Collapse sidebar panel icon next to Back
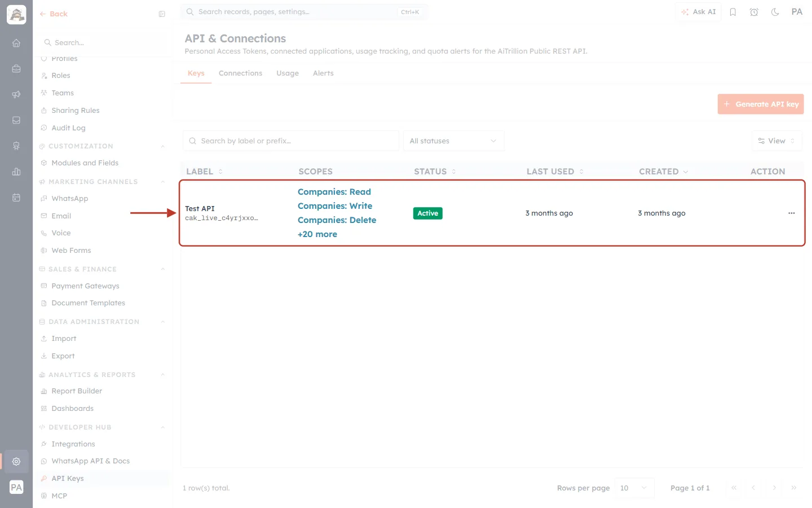 [x=162, y=14]
